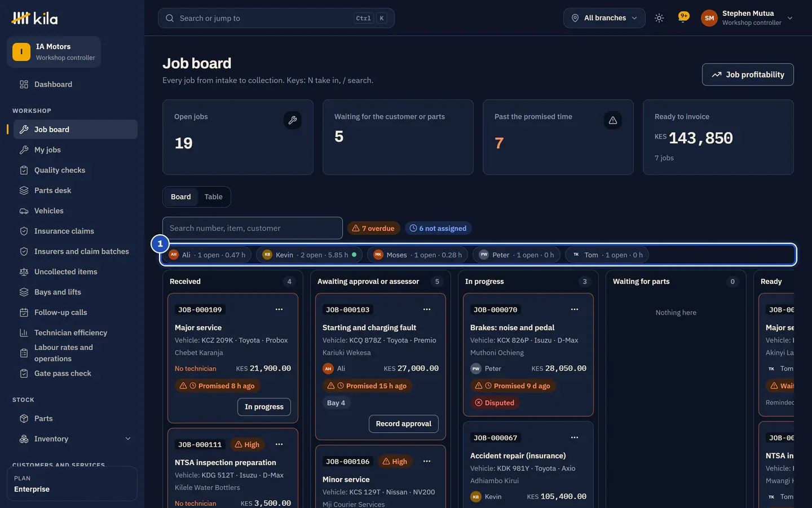812x508 pixels.
Task: Open the All branches dropdown
Action: (x=604, y=18)
